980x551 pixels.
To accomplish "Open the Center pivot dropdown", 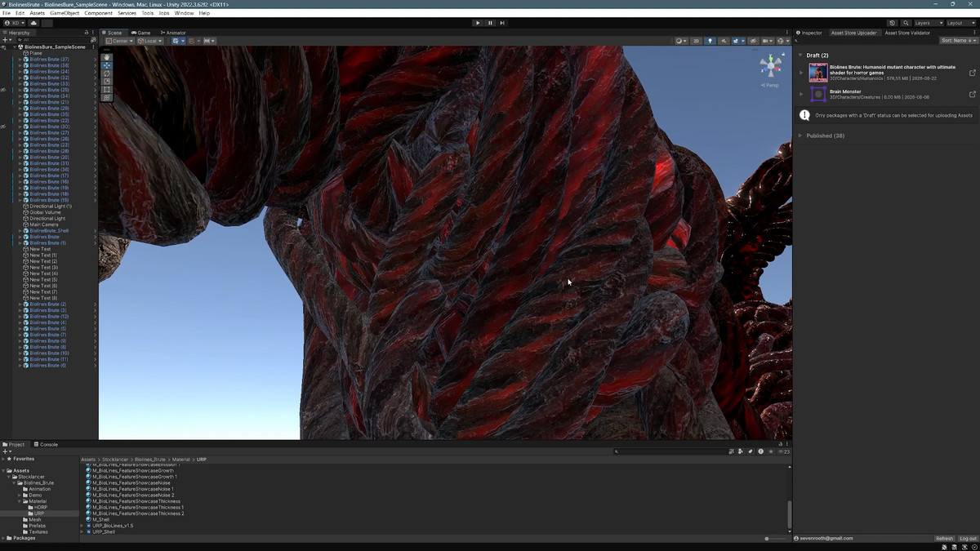I will [119, 41].
